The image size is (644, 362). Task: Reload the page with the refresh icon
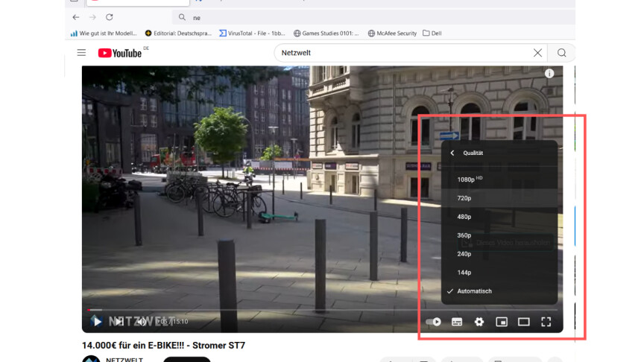tap(110, 17)
